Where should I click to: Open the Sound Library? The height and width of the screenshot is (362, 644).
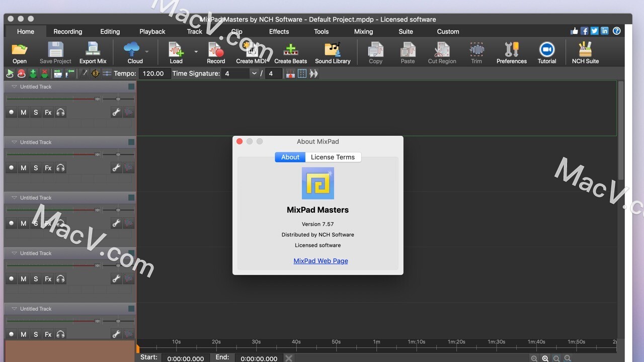[333, 53]
